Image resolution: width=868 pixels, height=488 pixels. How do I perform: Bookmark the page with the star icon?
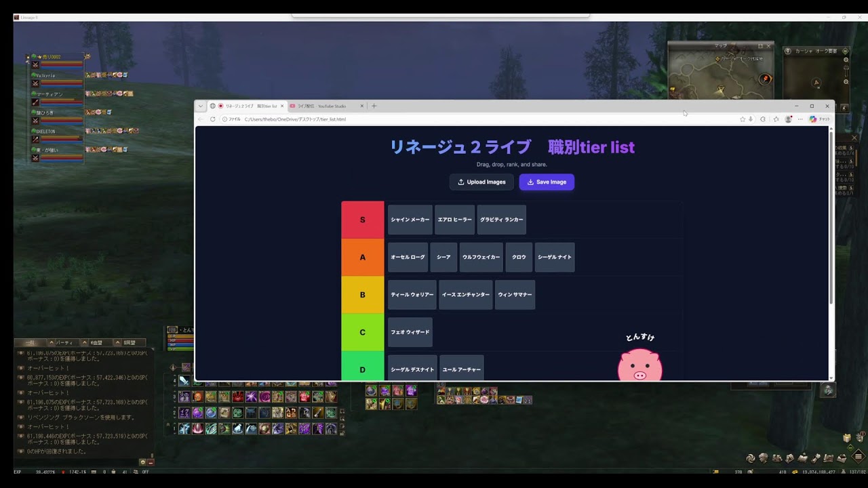743,119
